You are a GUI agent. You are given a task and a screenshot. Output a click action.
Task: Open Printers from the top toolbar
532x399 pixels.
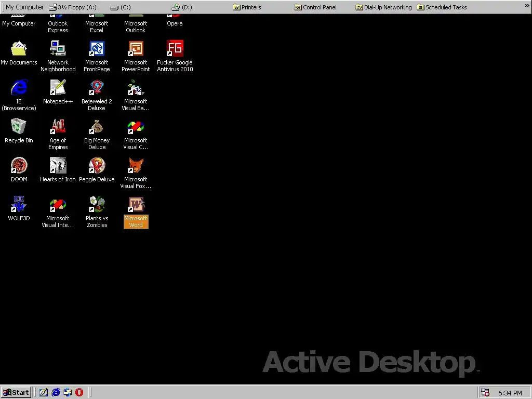[247, 7]
